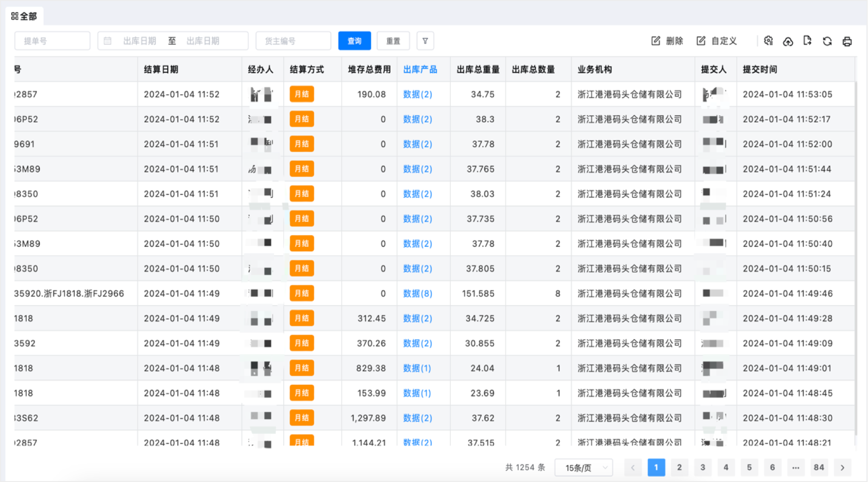The width and height of the screenshot is (868, 482).
Task: Click the 货主编号 input field
Action: point(293,41)
